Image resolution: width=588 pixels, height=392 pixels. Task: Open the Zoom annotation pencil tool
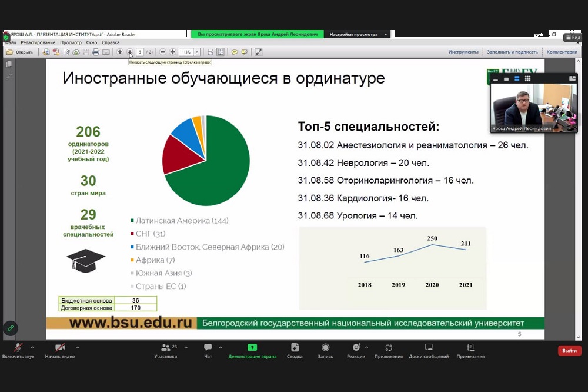click(x=10, y=328)
